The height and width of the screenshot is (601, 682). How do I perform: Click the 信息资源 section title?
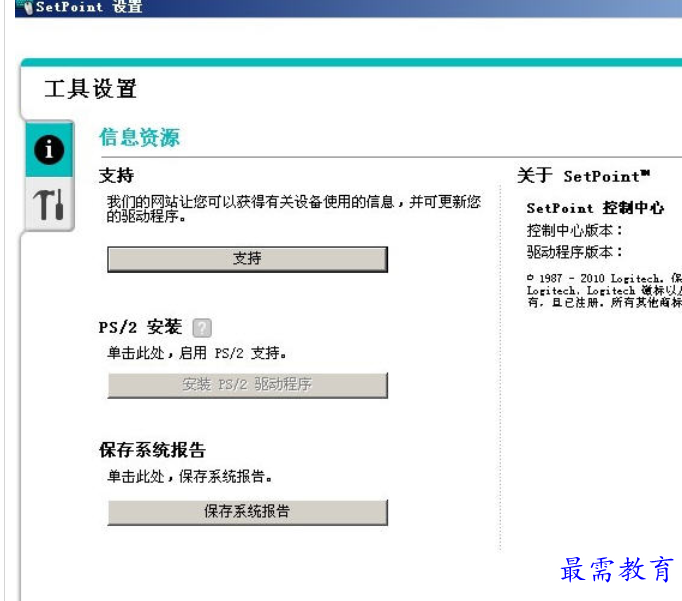click(x=139, y=137)
